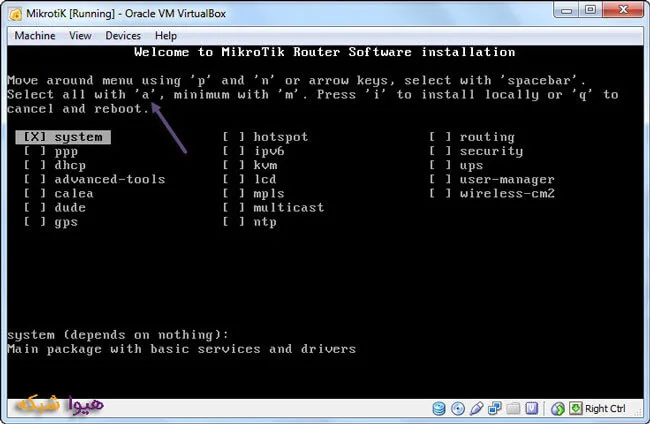650x424 pixels.
Task: Click the window resize grip corner
Action: [x=639, y=412]
